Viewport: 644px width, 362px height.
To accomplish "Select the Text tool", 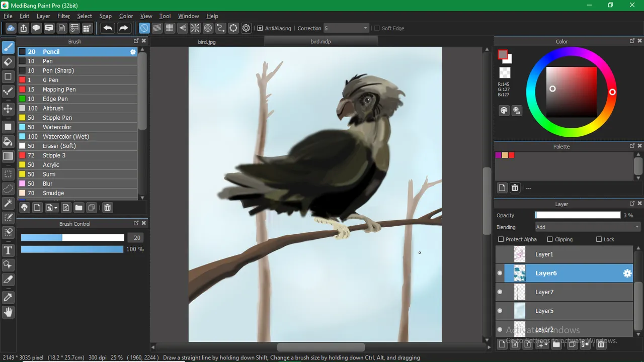I will pos(8,250).
